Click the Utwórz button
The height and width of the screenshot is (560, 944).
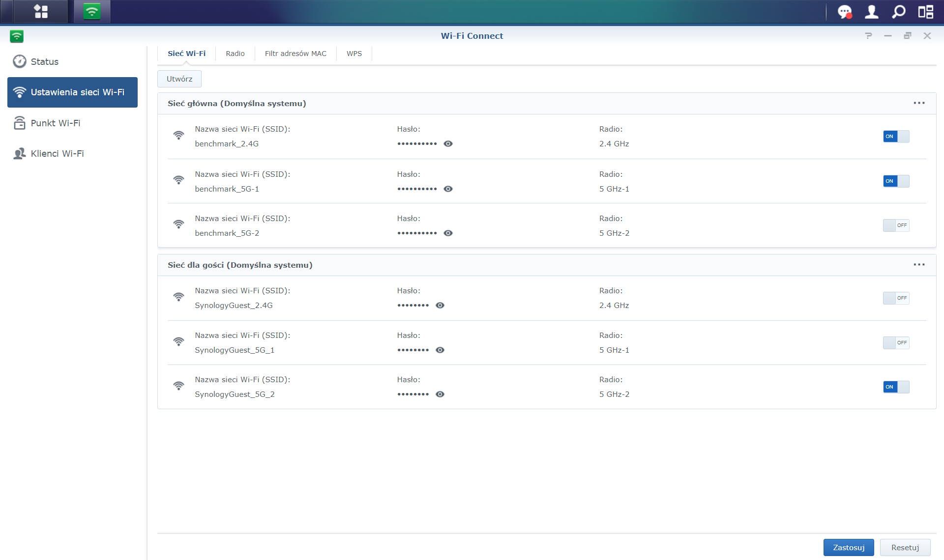(x=179, y=79)
